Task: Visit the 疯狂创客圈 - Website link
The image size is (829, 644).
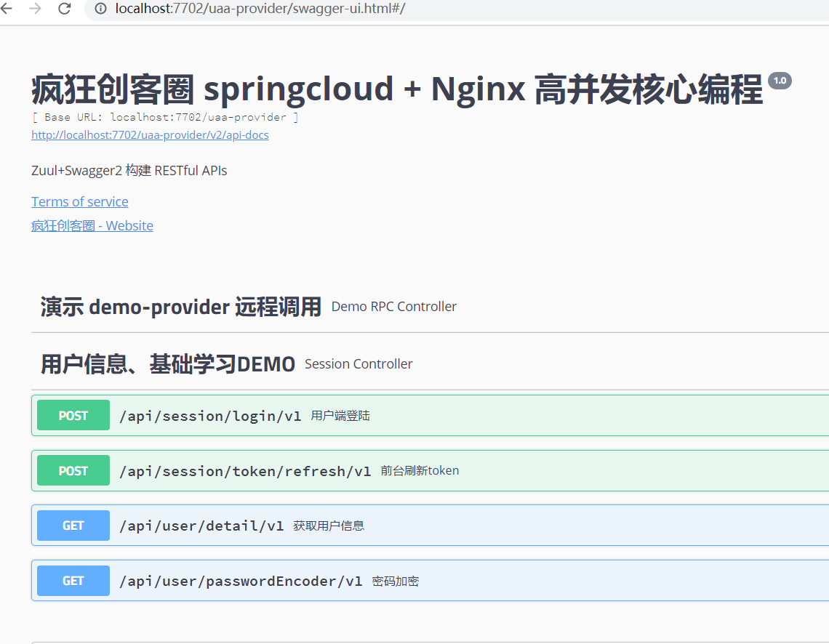Action: pos(92,225)
